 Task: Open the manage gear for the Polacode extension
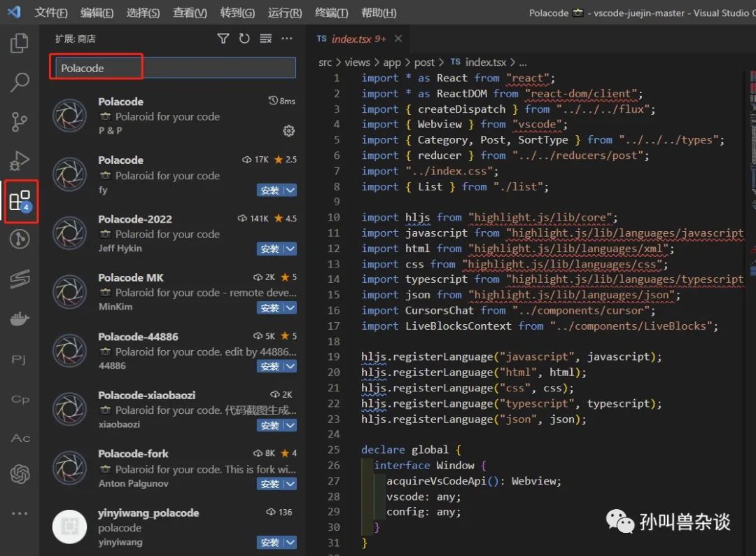tap(288, 130)
